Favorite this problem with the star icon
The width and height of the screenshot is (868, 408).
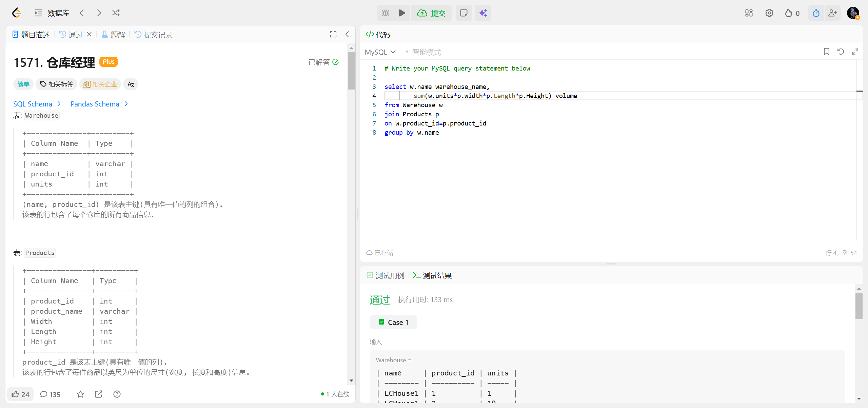point(80,394)
